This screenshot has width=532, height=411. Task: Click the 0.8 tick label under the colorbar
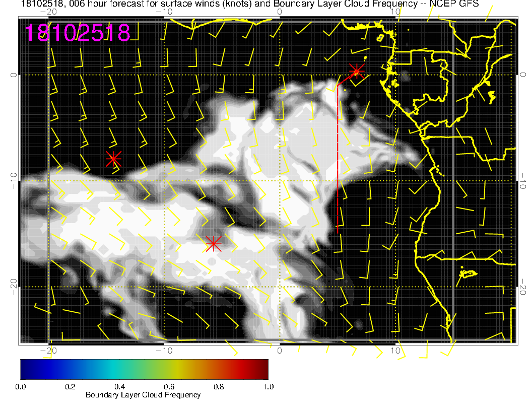pyautogui.click(x=219, y=386)
